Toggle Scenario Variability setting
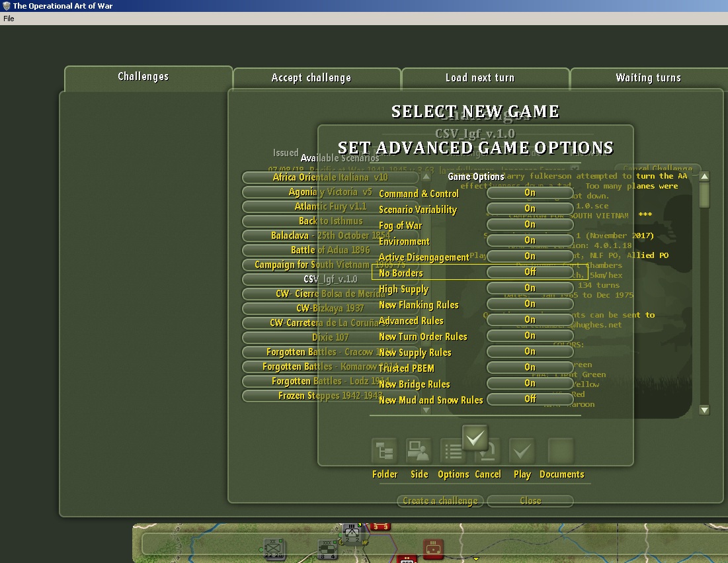This screenshot has width=728, height=563. pos(530,208)
